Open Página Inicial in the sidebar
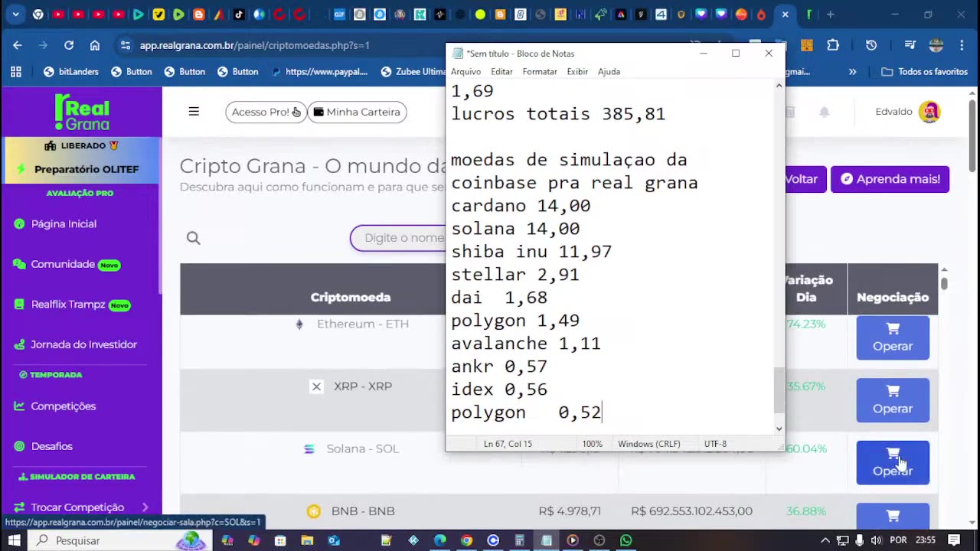Screen dimensions: 980x551 (x=64, y=224)
